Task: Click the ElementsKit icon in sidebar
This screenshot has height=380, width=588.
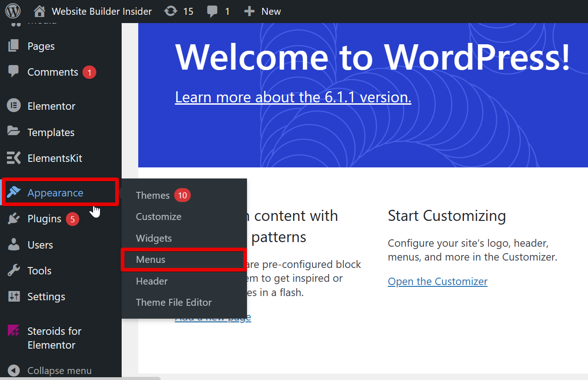Action: 14,158
